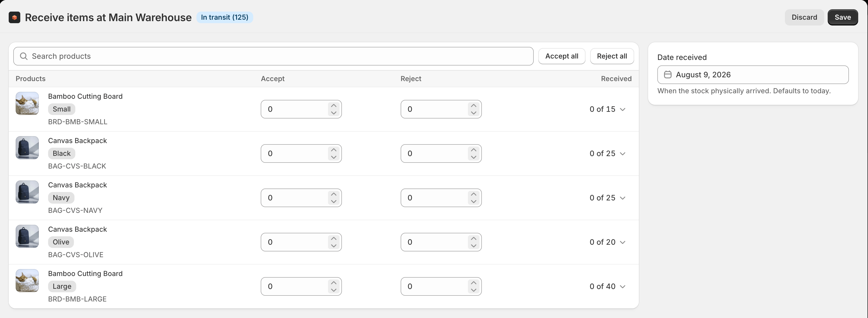The image size is (868, 318).
Task: Click the search magnifier icon
Action: coord(23,56)
